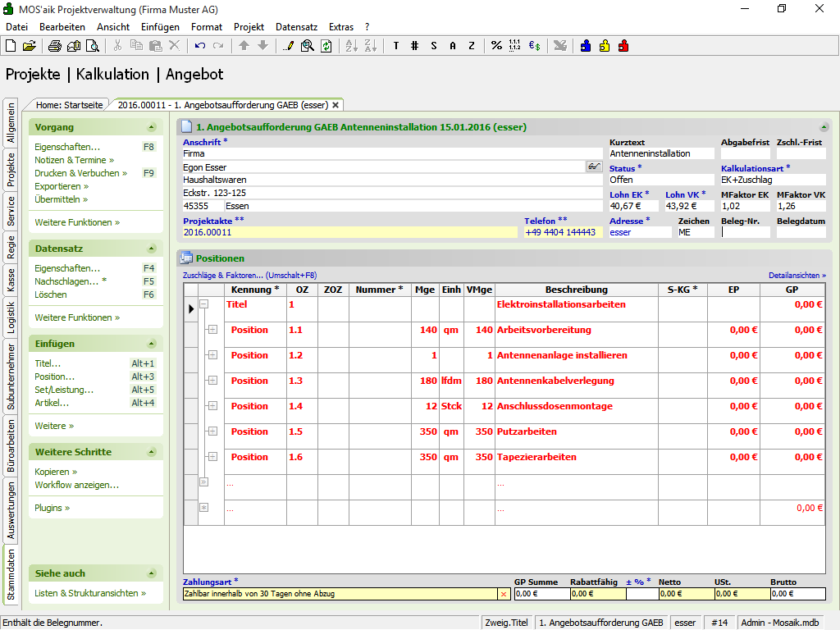Collapse the Einfügen sidebar section
This screenshot has width=840, height=630.
[x=151, y=345]
